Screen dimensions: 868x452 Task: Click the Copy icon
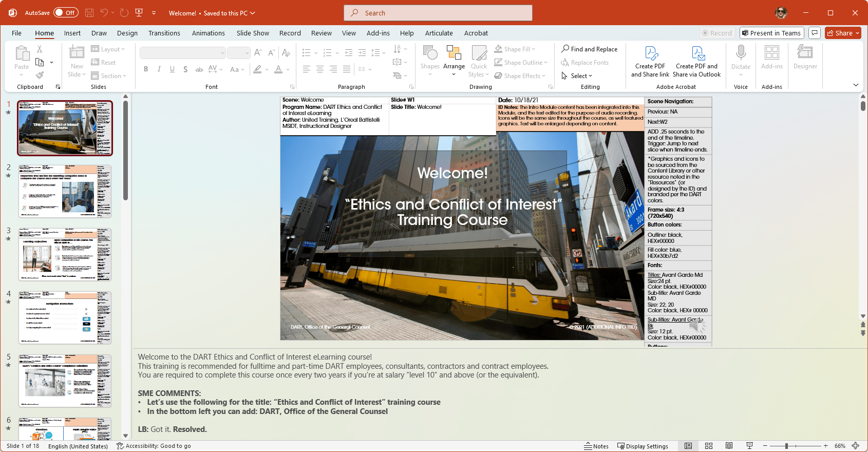tap(40, 62)
